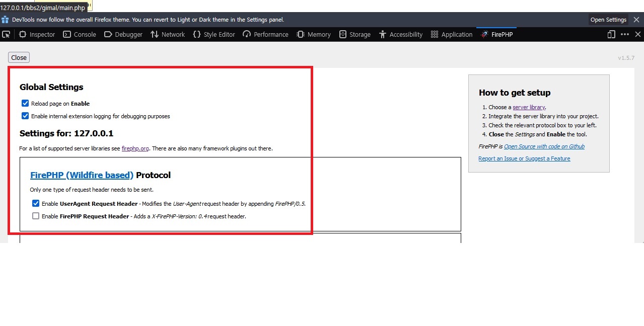644x326 pixels.
Task: Click the gift icon in notification bar
Action: click(5, 20)
